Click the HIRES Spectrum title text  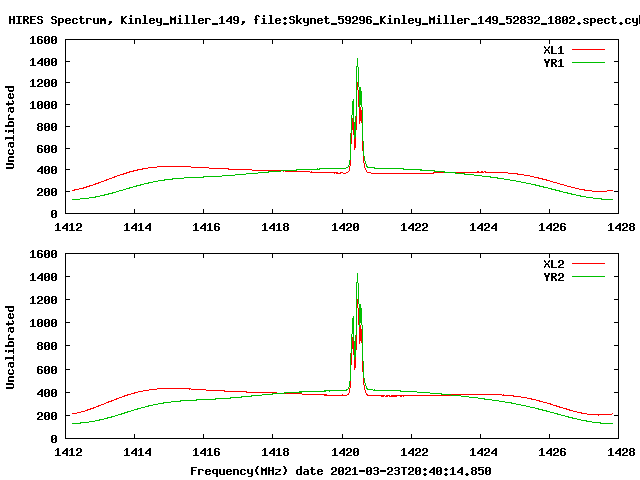pyautogui.click(x=324, y=20)
